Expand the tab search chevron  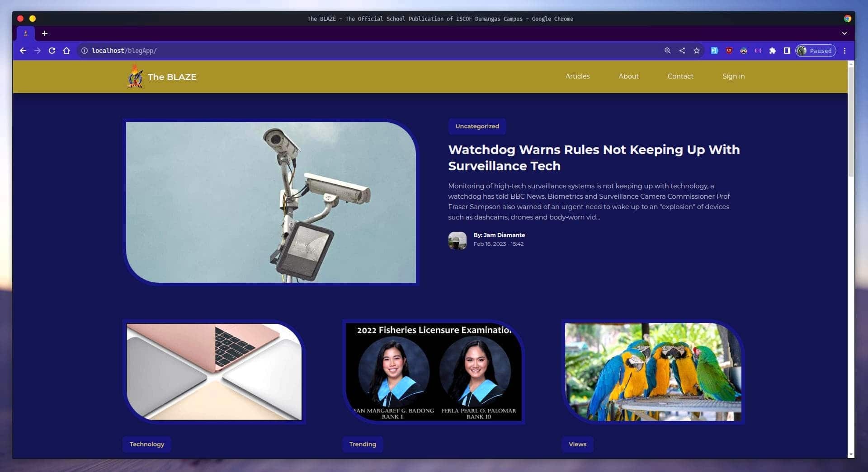[x=844, y=33]
